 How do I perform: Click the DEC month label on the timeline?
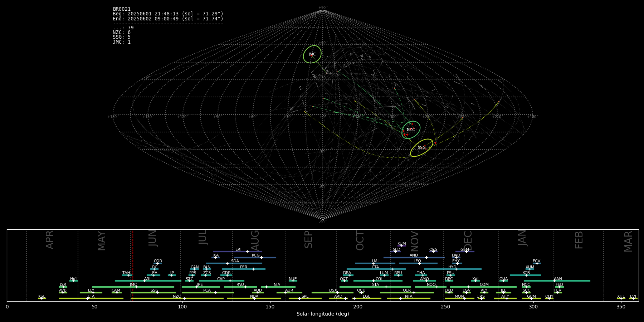(x=468, y=241)
